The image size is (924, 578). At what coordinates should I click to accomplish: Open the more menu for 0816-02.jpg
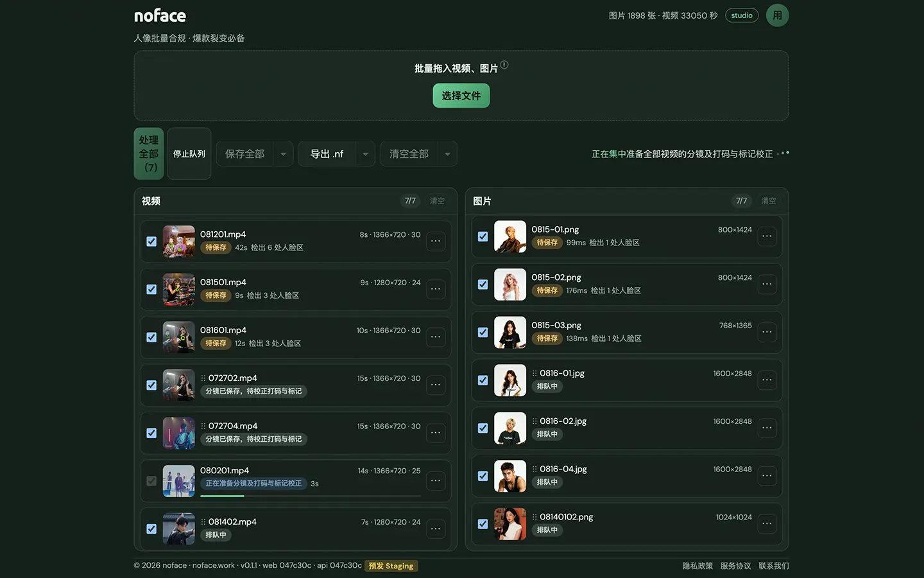coord(767,428)
